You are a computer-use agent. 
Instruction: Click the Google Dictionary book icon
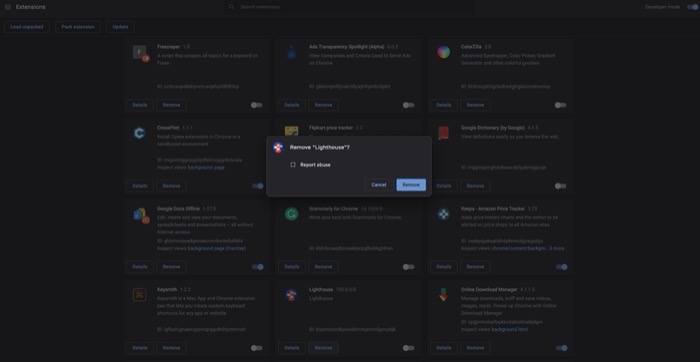pos(443,133)
